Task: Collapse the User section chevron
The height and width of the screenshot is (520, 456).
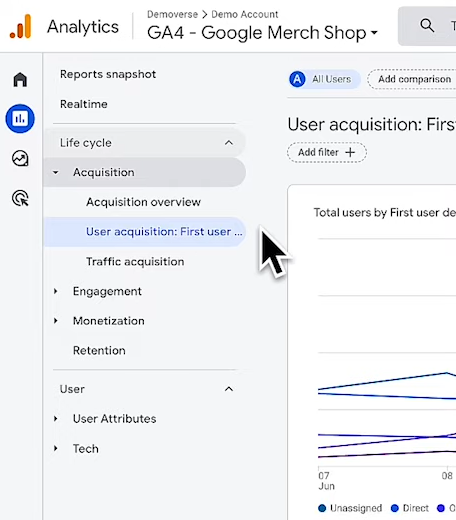Action: [229, 389]
